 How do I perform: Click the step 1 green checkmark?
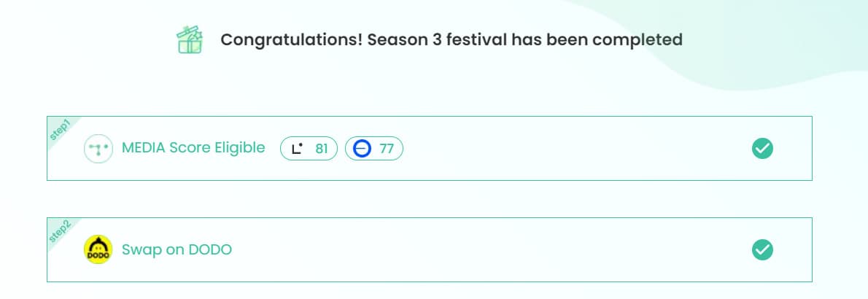[762, 148]
